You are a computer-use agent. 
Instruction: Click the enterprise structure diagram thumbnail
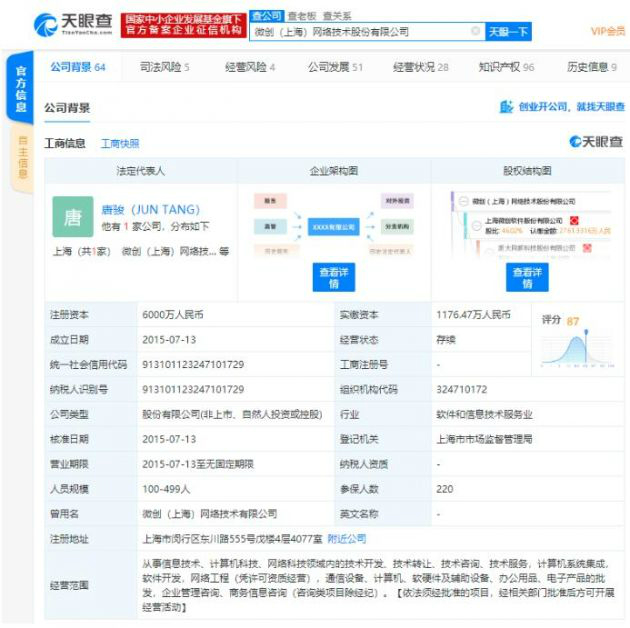pos(333,225)
